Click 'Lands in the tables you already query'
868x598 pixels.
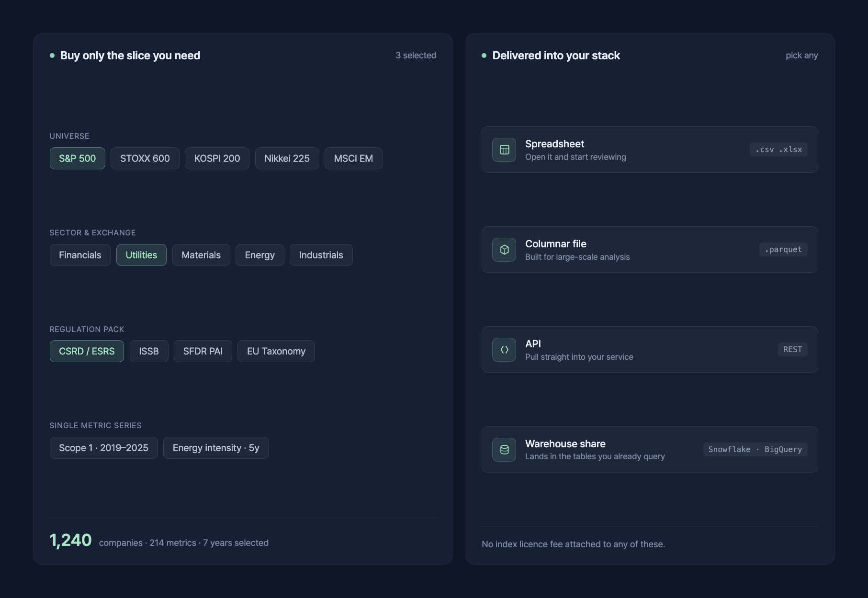595,456
